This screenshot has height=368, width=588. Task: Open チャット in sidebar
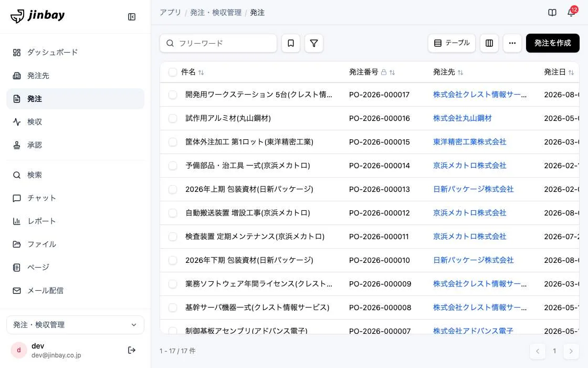(76, 198)
